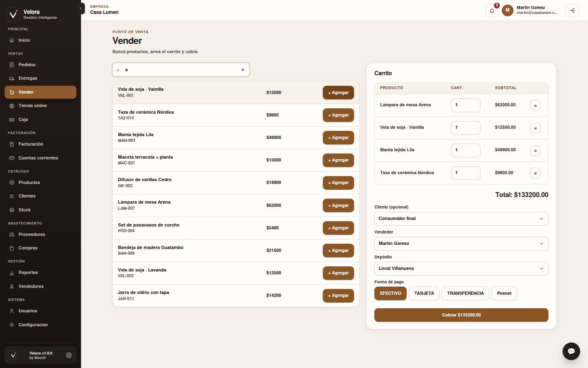Select TARJETA payment method
The height and width of the screenshot is (368, 588).
(424, 294)
